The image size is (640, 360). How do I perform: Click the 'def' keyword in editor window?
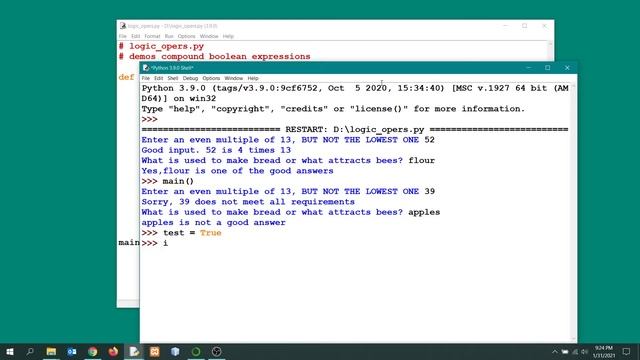point(127,77)
